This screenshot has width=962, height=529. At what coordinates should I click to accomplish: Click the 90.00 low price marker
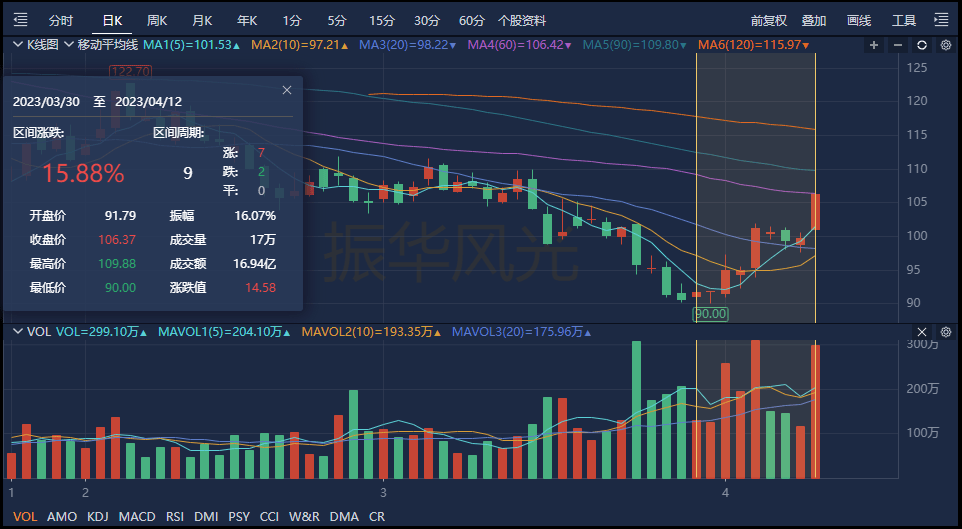tap(710, 314)
